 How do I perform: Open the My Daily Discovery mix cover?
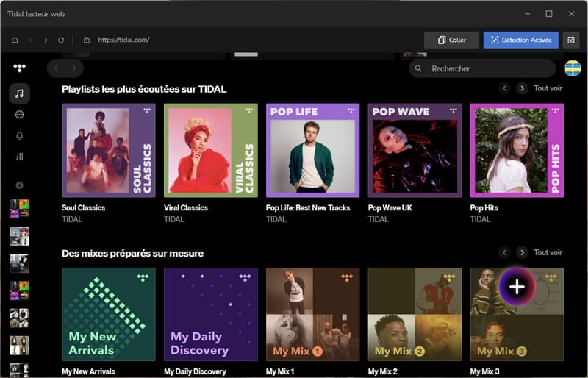[x=211, y=315]
